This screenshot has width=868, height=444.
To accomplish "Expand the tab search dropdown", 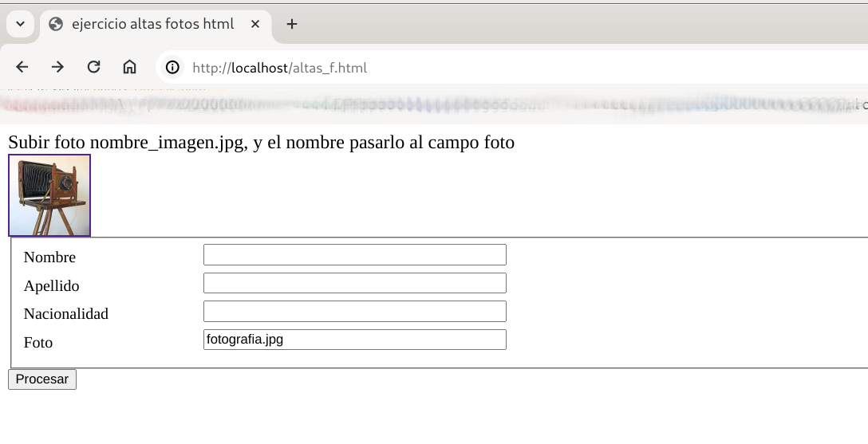I will [x=21, y=24].
